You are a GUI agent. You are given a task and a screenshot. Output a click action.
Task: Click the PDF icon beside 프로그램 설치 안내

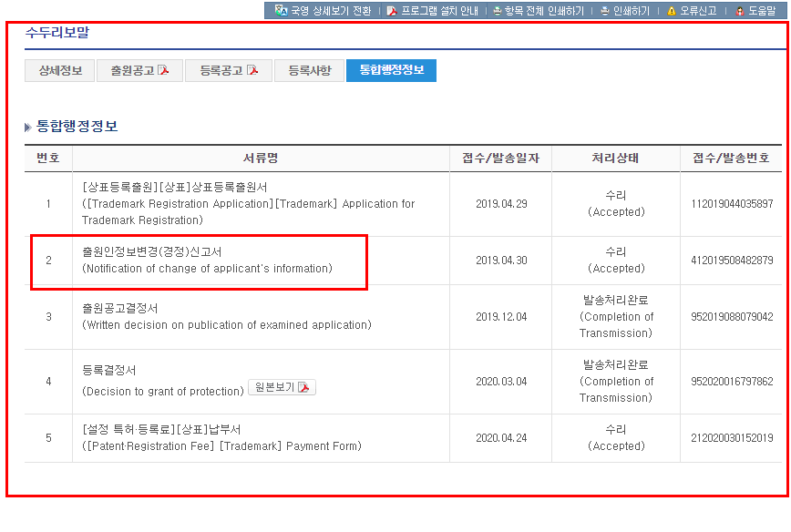pyautogui.click(x=392, y=11)
